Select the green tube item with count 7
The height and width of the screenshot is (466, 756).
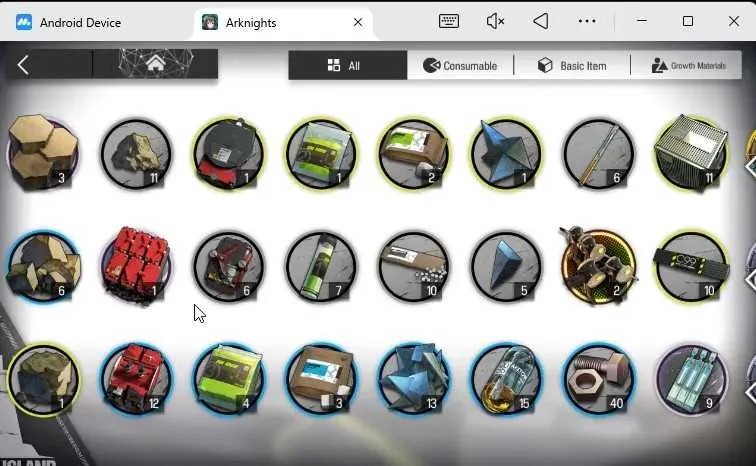pos(321,266)
